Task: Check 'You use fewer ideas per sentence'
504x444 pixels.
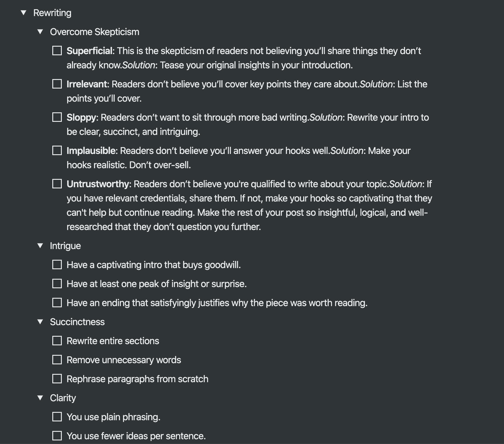Action: (57, 436)
